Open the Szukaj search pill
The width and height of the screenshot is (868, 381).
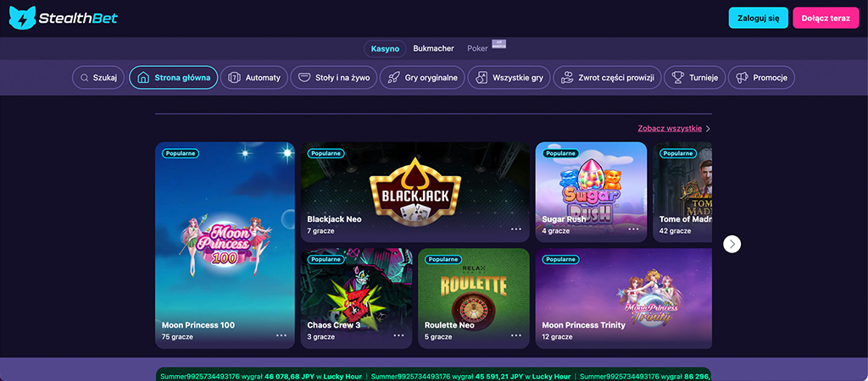click(98, 77)
